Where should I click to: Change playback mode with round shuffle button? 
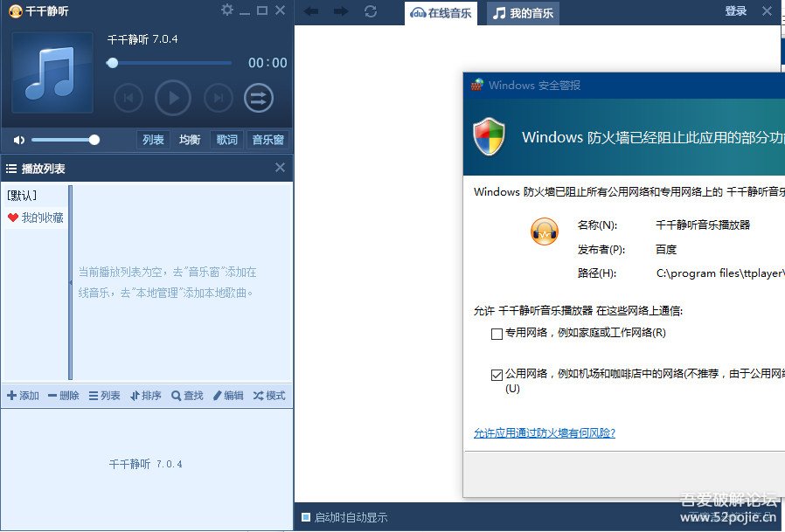coord(259,98)
